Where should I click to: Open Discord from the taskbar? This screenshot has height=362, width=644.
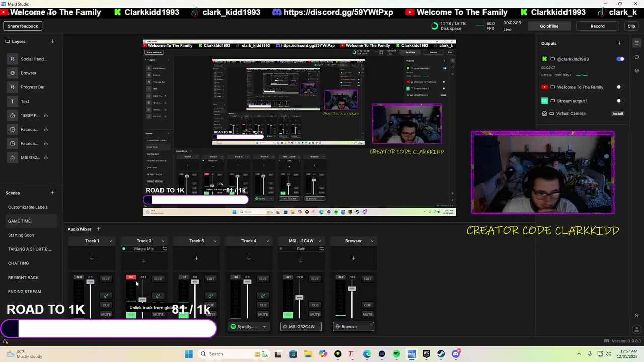[456, 354]
